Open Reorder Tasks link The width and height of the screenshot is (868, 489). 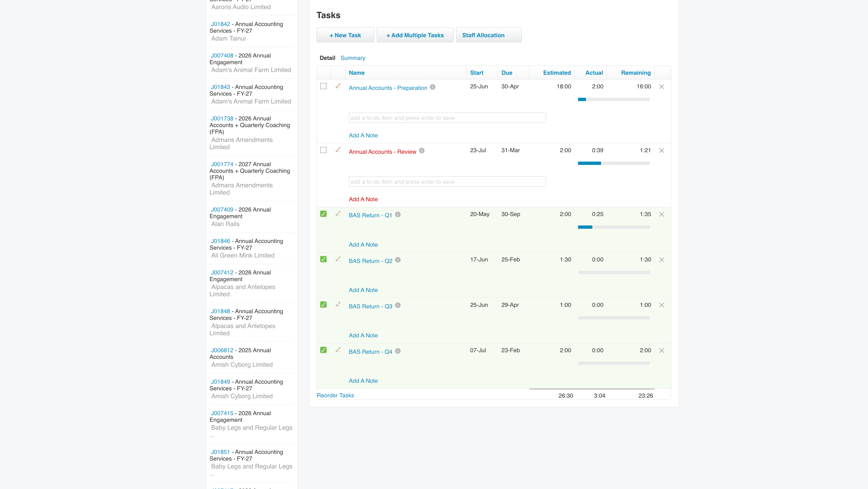(335, 395)
